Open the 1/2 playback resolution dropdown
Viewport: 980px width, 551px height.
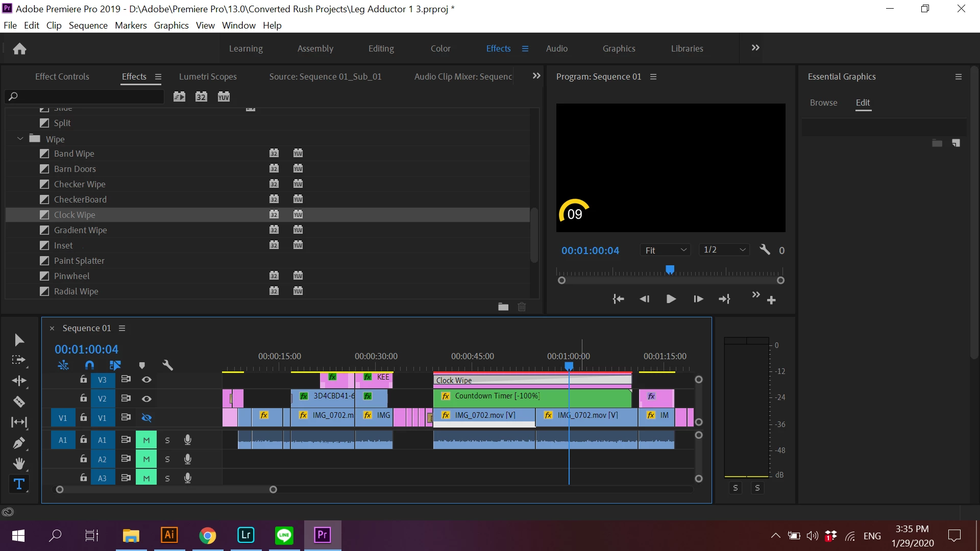[x=724, y=249]
